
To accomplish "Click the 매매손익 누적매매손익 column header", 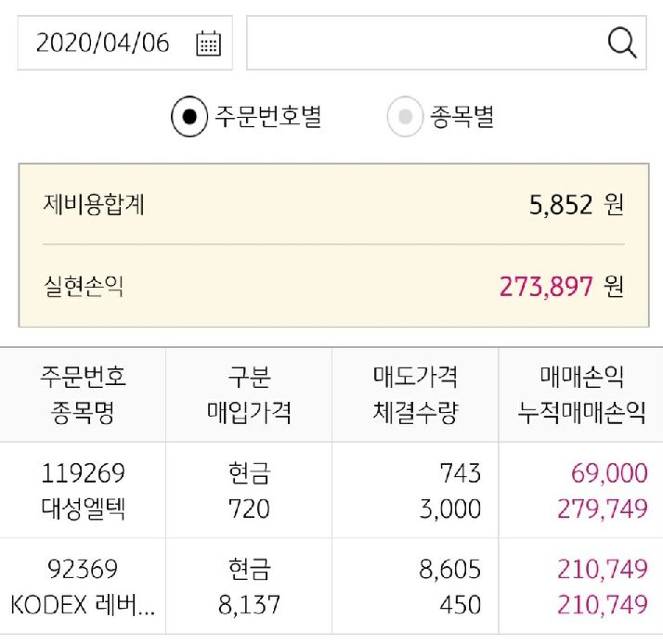I will coord(581,394).
